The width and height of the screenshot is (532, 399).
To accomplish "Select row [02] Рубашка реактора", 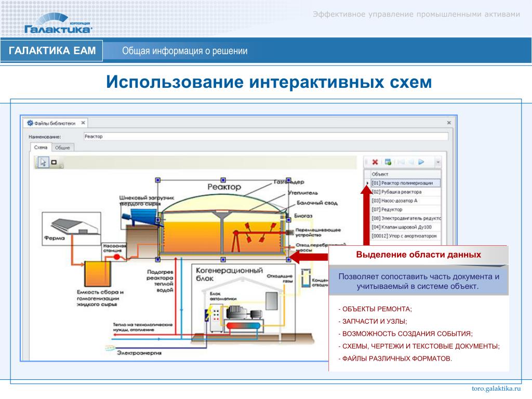I will 405,192.
